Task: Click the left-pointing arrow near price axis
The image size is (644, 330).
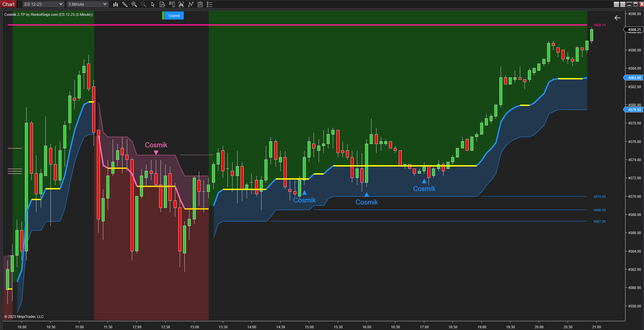Action: click(x=617, y=18)
